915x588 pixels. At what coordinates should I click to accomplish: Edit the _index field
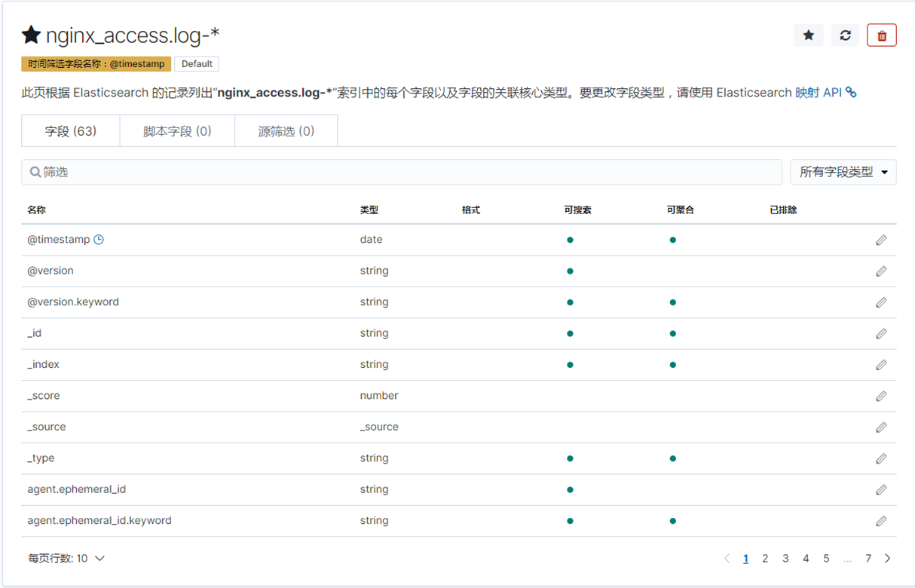881,365
